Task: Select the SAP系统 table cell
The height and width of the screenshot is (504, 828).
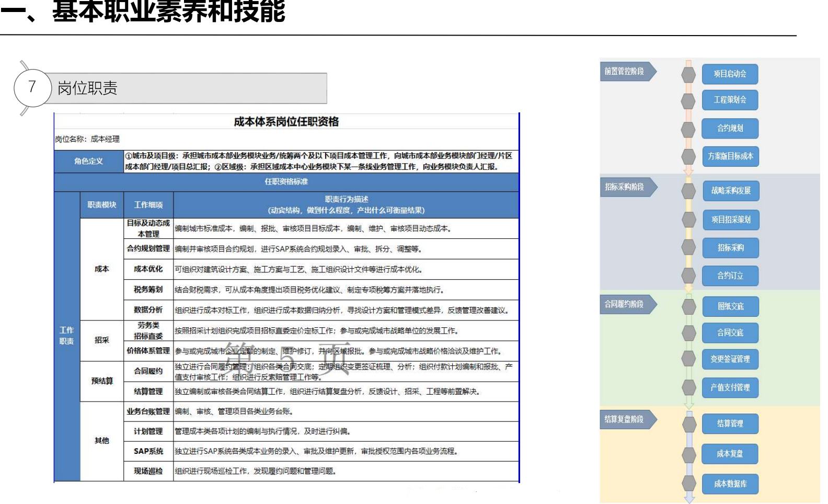Action: point(148,451)
